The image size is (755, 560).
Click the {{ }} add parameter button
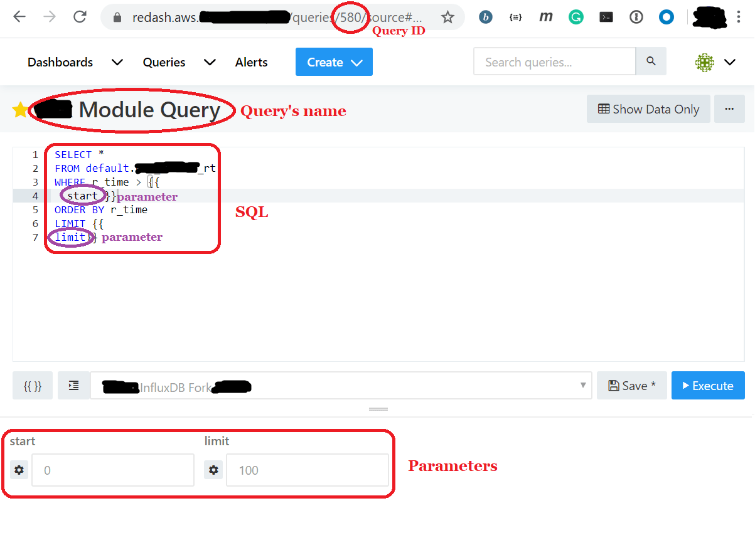(33, 386)
